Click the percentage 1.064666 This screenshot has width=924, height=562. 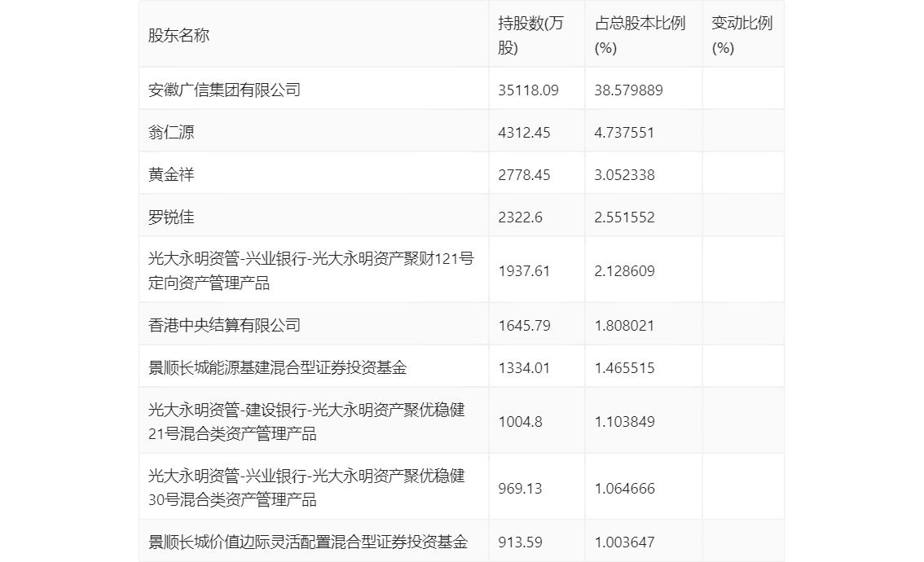coord(624,489)
